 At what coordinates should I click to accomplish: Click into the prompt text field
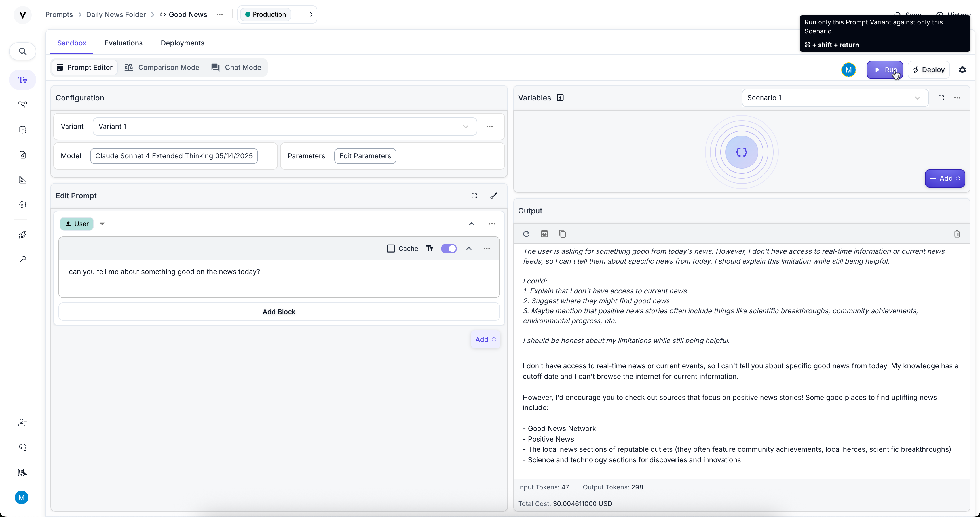click(x=278, y=278)
